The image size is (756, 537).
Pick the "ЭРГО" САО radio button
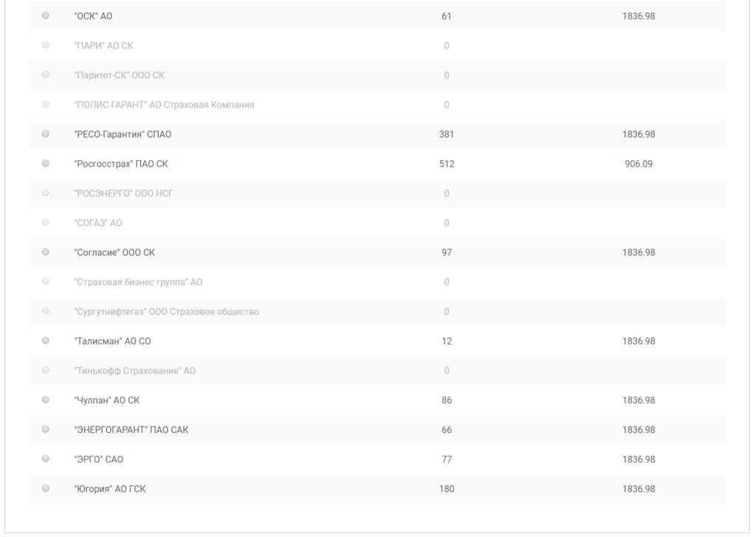[46, 458]
